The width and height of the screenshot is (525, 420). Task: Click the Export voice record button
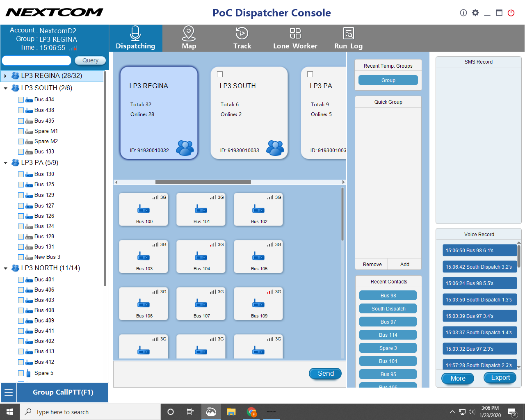point(500,378)
